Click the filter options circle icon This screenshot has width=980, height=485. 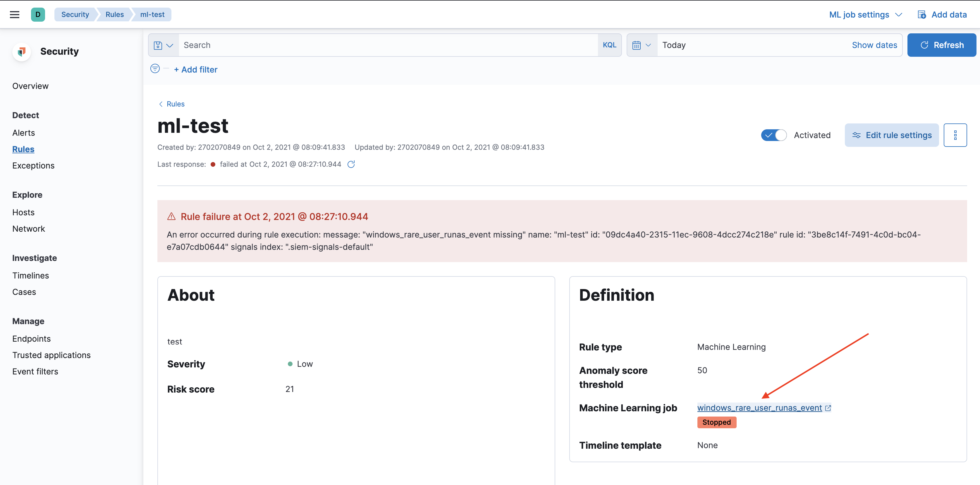pos(155,69)
